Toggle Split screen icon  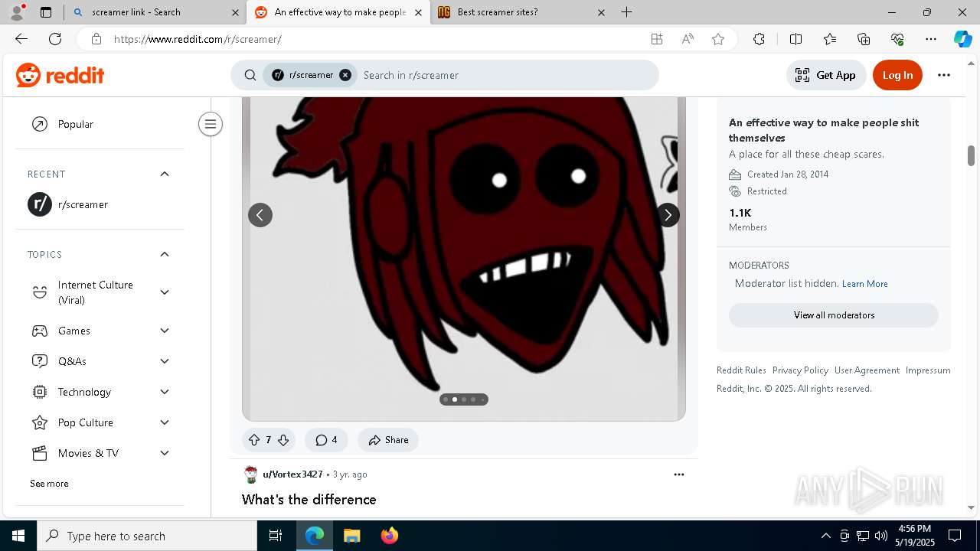click(795, 39)
